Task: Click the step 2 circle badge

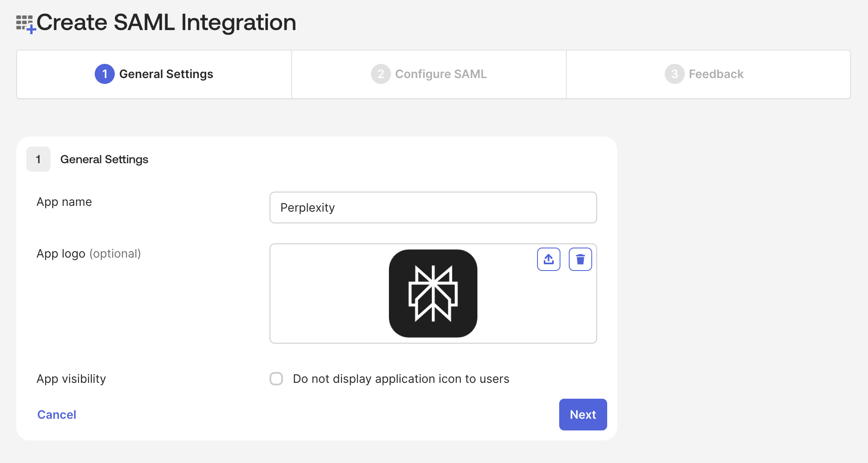Action: [x=381, y=74]
